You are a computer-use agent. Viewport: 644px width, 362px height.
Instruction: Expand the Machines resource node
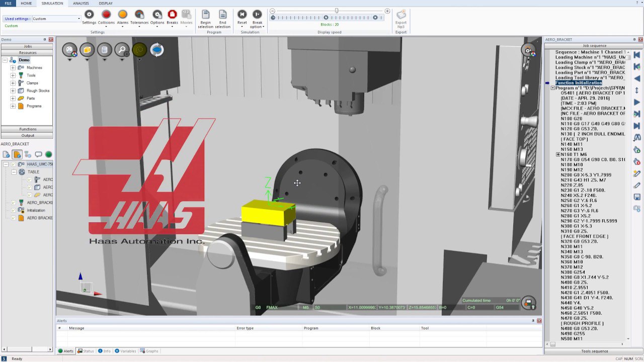13,67
